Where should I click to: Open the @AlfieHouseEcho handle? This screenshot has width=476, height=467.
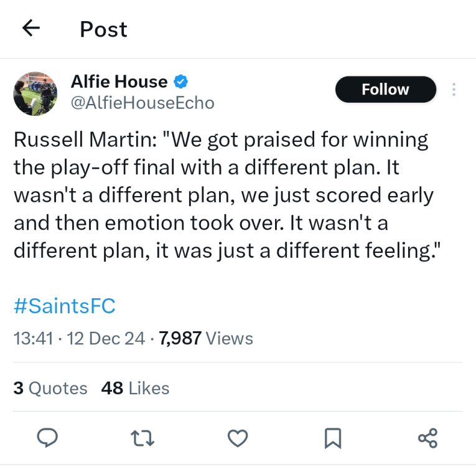click(x=142, y=103)
